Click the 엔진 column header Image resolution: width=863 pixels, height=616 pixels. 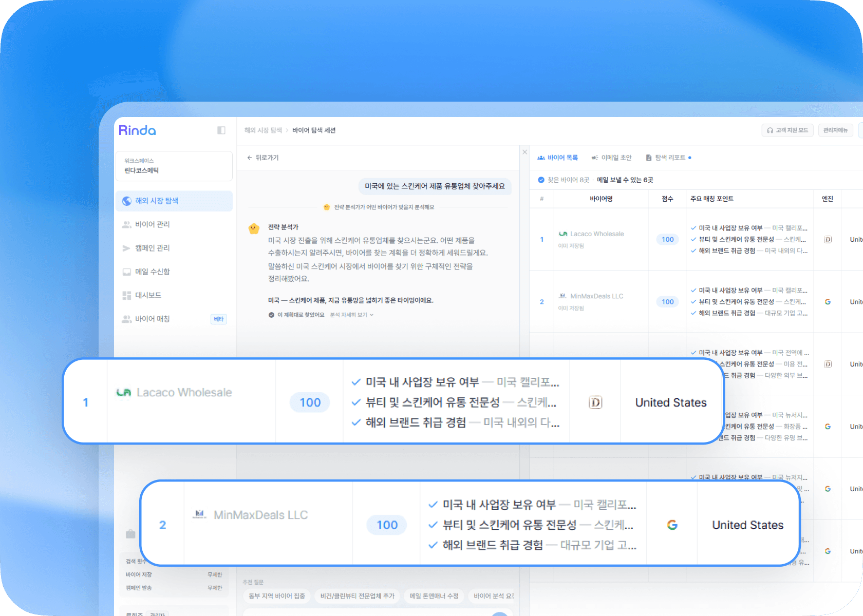point(828,199)
